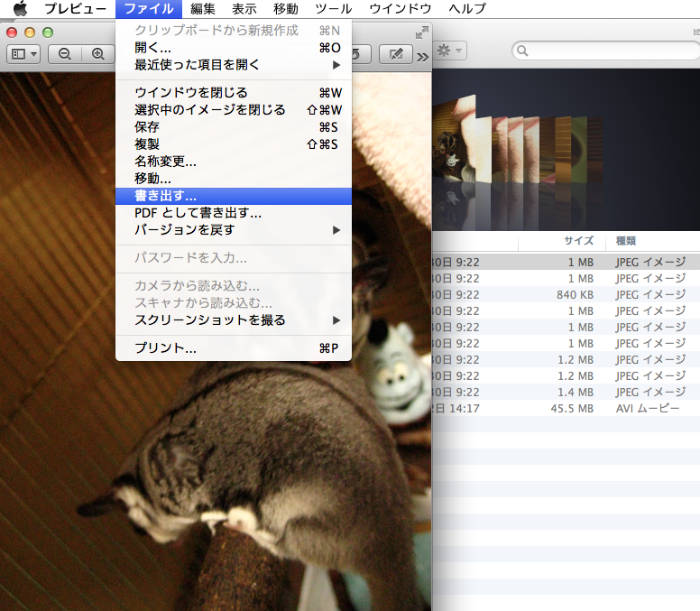The height and width of the screenshot is (611, 700).
Task: Choose PDF として書き出す…
Action: pos(234,213)
